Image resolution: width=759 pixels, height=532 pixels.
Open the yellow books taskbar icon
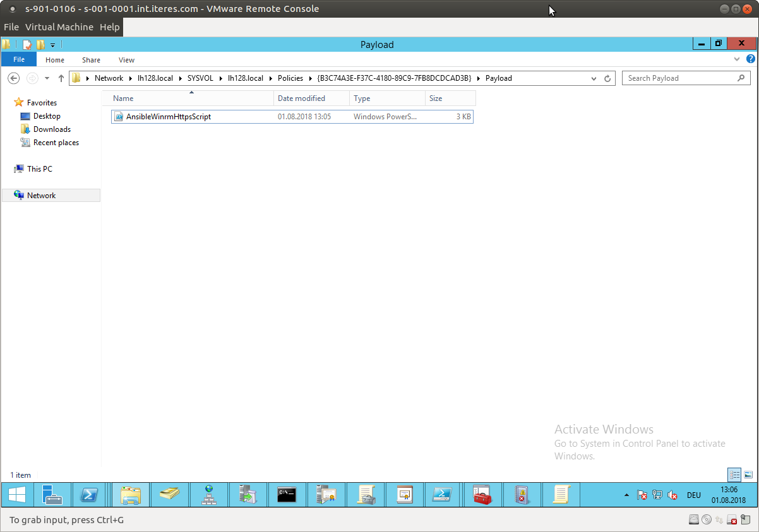(169, 495)
